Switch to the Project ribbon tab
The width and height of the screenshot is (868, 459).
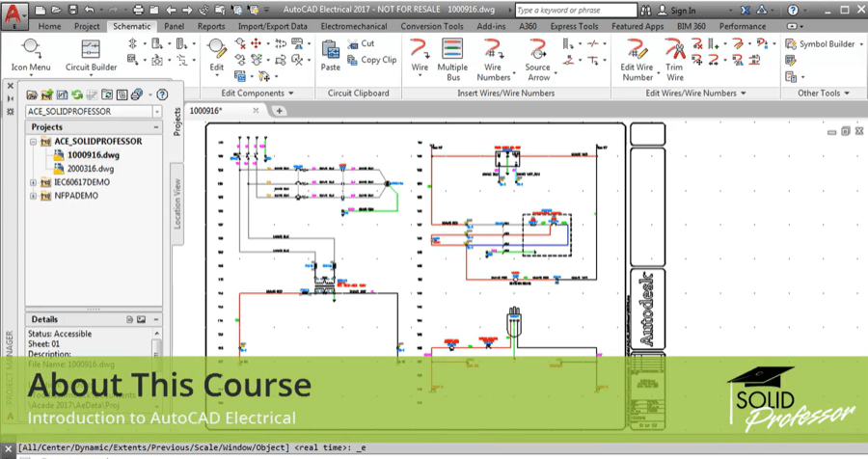click(x=87, y=26)
